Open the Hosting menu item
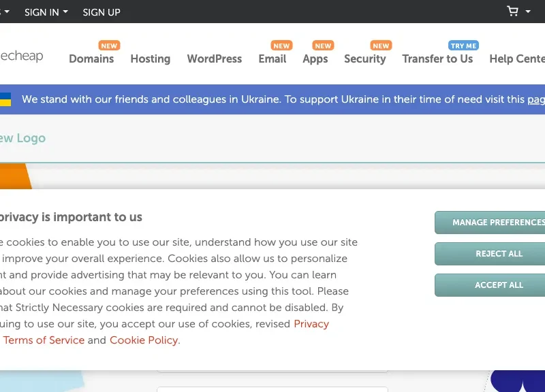This screenshot has height=392, width=545. (x=150, y=59)
